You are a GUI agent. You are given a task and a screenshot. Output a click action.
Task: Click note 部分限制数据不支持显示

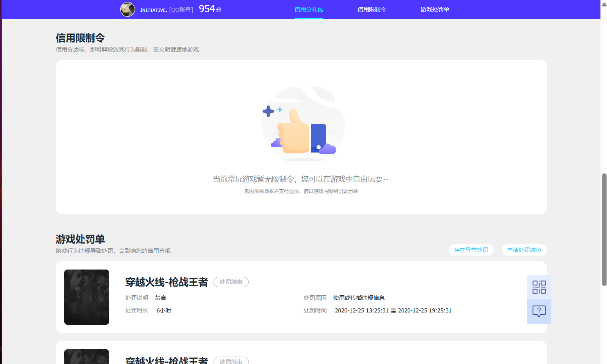click(x=272, y=191)
